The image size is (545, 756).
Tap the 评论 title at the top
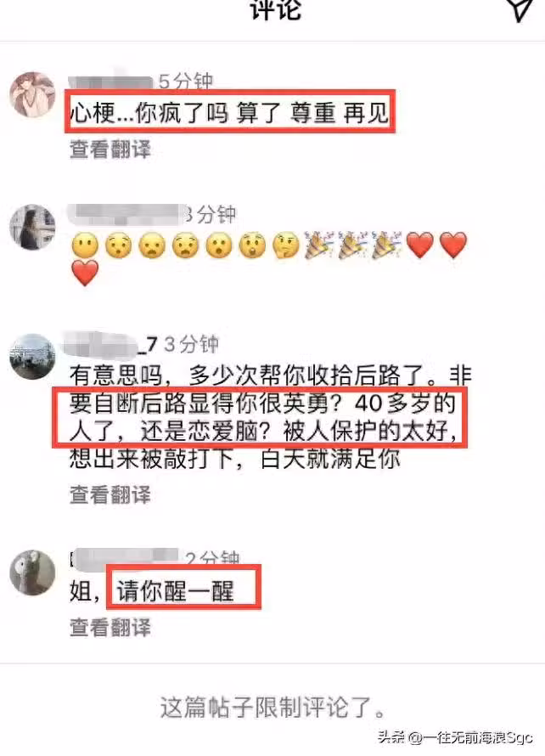coord(276,9)
